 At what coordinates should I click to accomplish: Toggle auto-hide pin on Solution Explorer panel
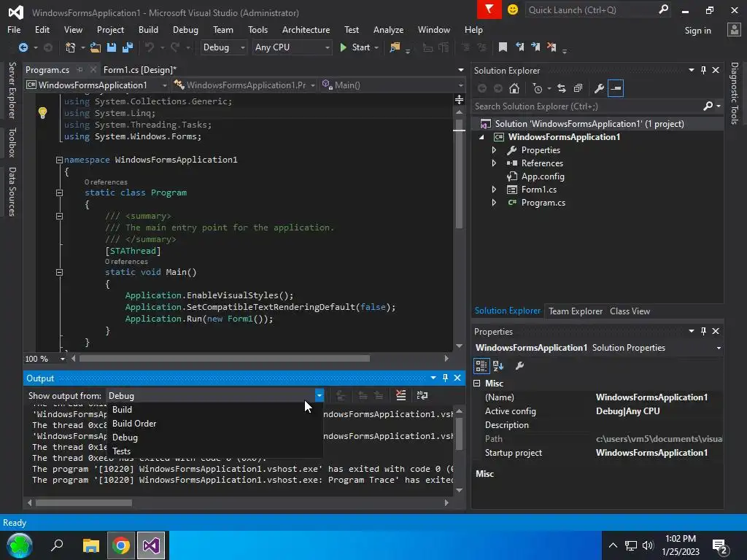pos(703,70)
